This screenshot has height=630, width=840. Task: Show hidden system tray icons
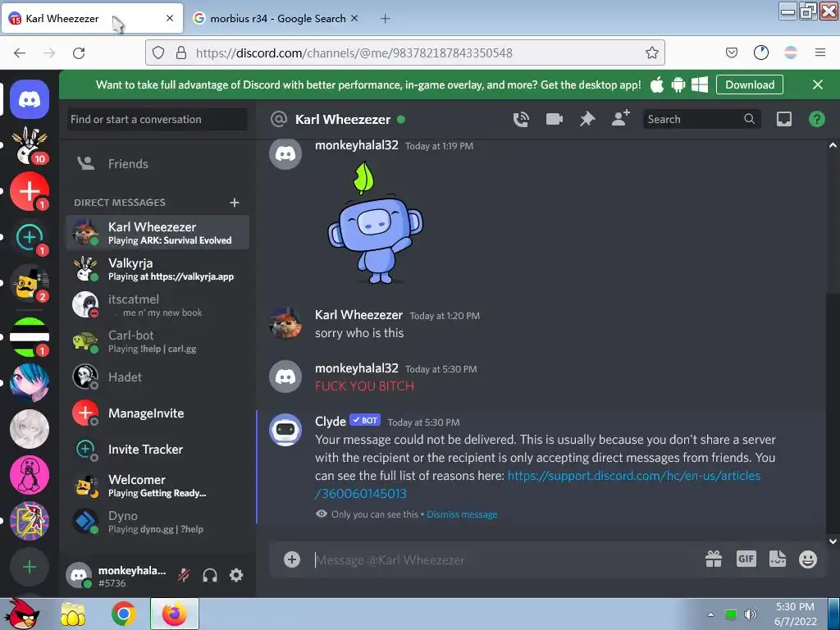click(x=710, y=614)
